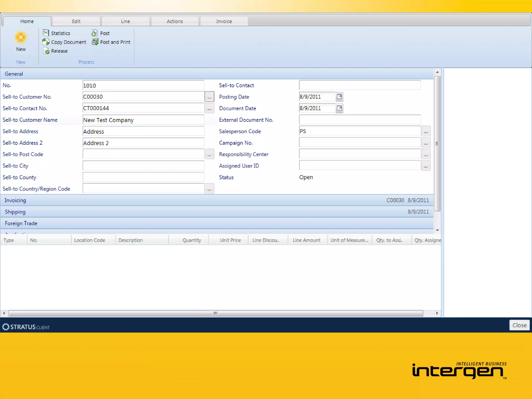The width and height of the screenshot is (532, 399).
Task: Open lookup for Campaign No.
Action: pyautogui.click(x=426, y=143)
